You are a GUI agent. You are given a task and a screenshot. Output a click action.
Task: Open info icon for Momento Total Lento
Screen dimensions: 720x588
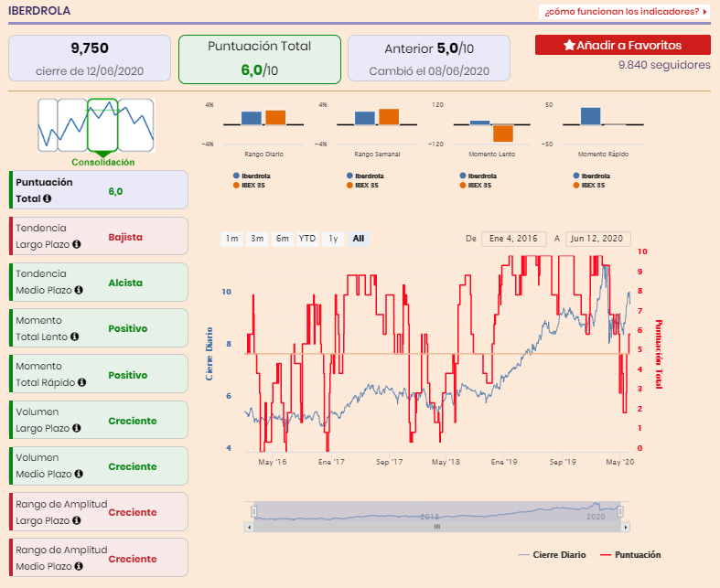coord(74,337)
